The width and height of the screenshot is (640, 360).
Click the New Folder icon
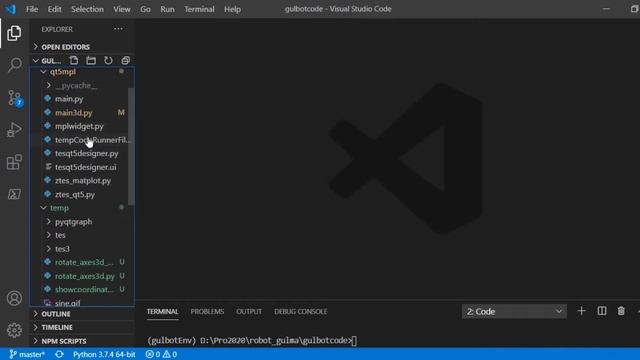(x=91, y=60)
